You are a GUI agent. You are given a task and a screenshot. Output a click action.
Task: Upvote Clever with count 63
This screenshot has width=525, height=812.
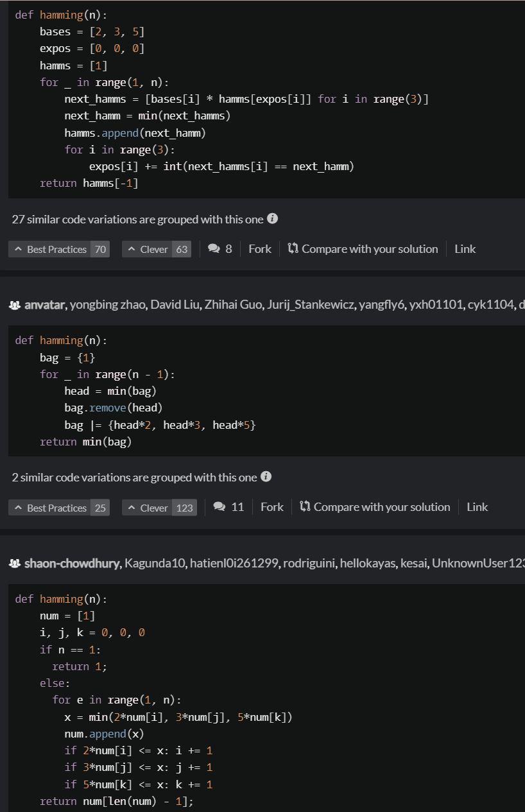click(157, 249)
